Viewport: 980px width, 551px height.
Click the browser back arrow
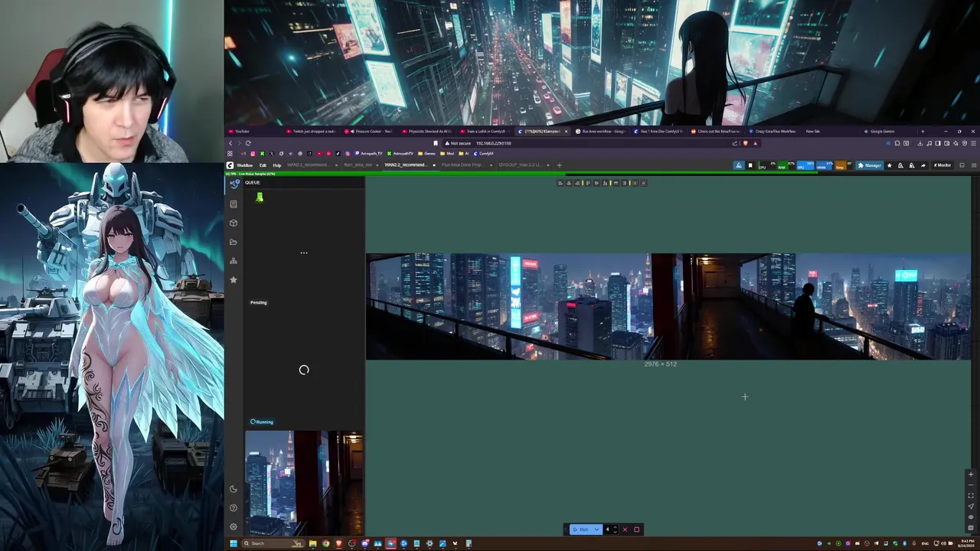tap(230, 143)
